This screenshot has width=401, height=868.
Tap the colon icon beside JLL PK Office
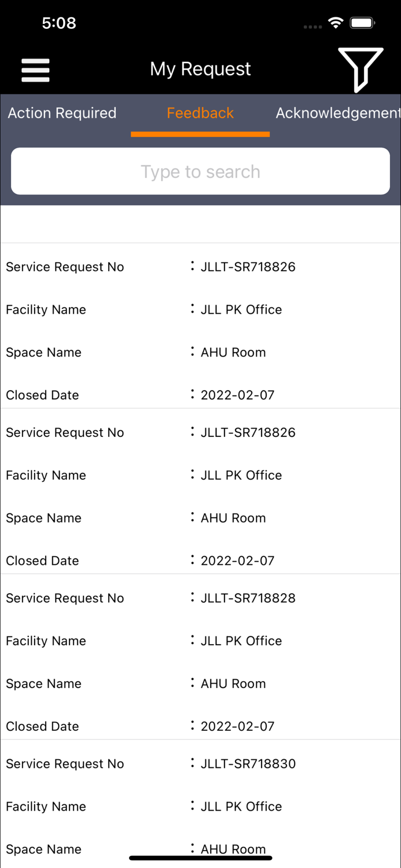193,310
